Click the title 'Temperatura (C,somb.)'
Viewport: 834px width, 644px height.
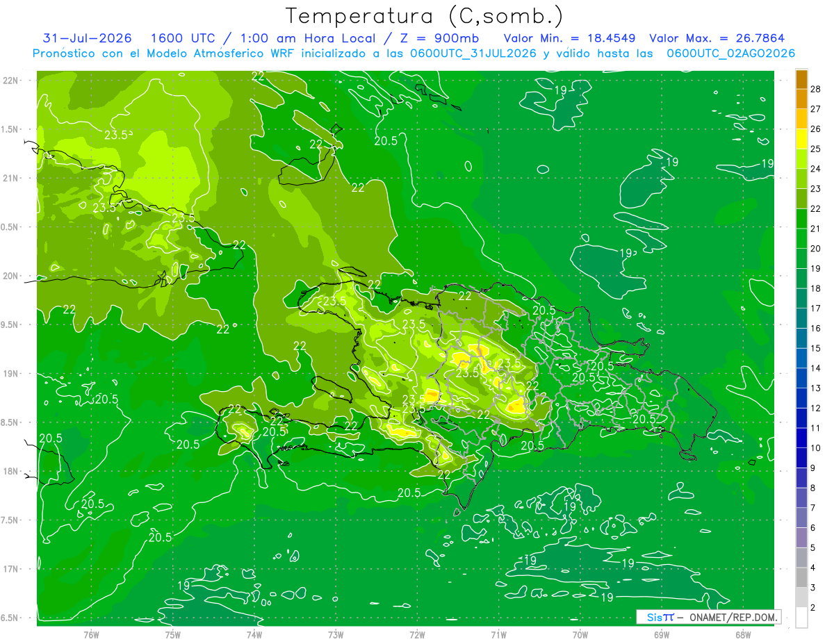(x=425, y=17)
